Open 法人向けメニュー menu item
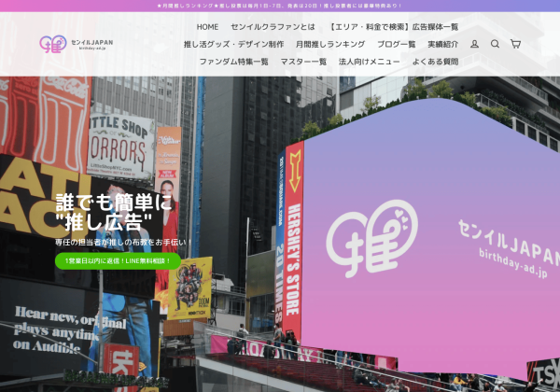560x392 pixels. point(370,62)
